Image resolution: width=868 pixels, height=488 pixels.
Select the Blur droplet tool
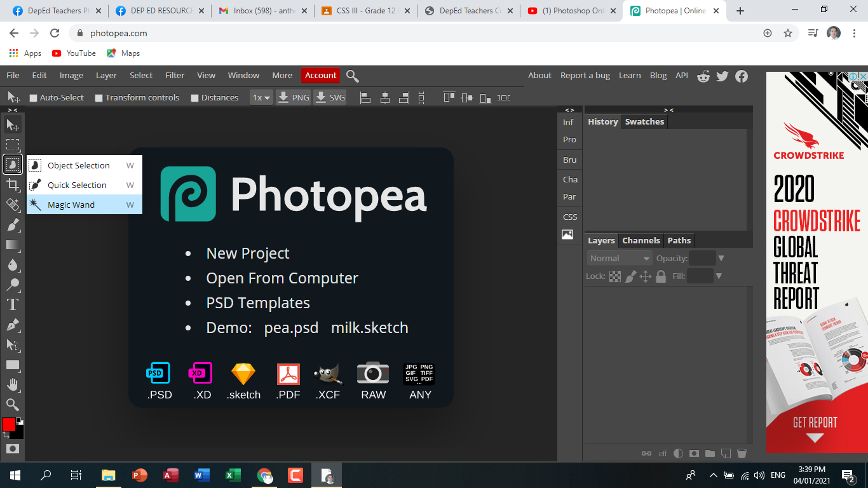tap(13, 264)
